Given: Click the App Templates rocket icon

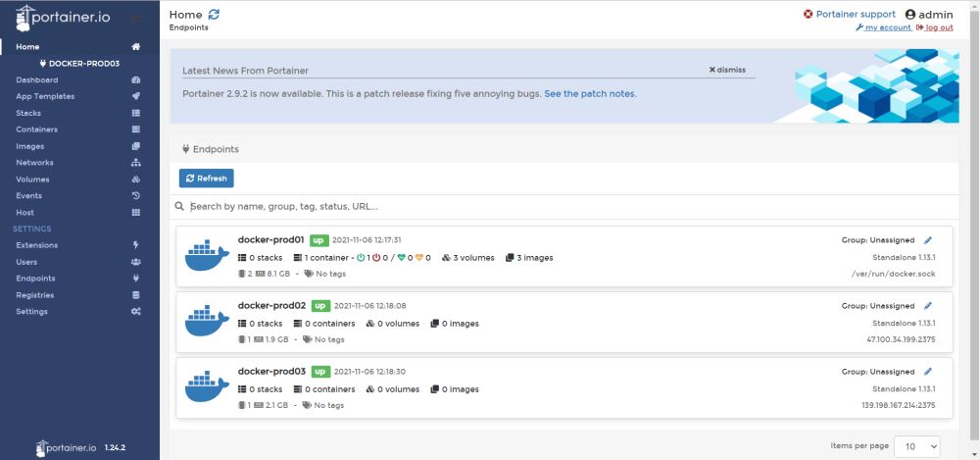Looking at the screenshot, I should coord(135,96).
